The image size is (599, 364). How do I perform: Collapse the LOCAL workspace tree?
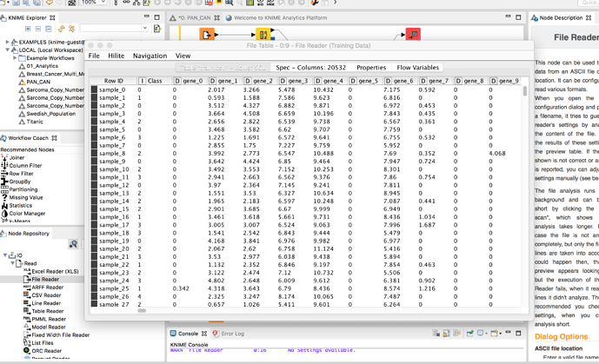click(x=7, y=50)
